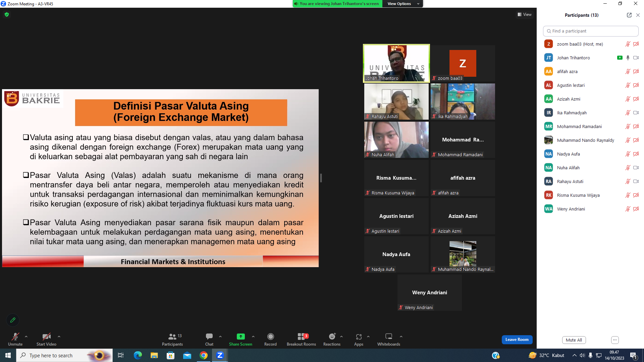Click the Weny Andriani video tile

pos(430,293)
